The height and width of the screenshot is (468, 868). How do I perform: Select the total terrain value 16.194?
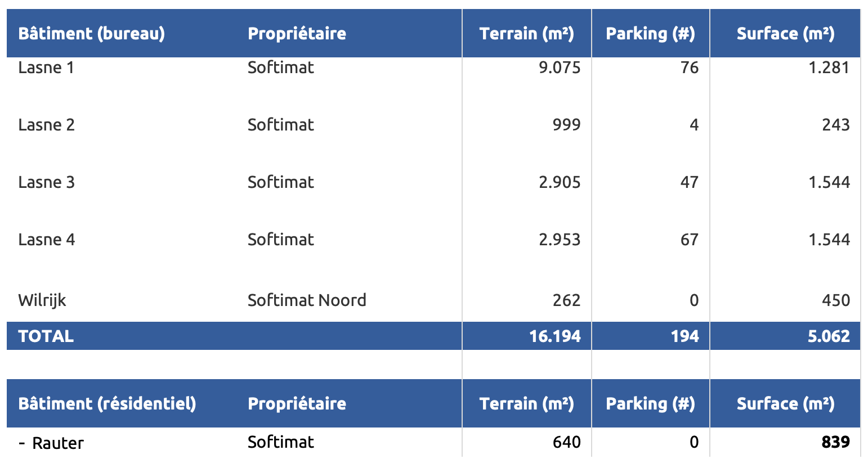554,336
